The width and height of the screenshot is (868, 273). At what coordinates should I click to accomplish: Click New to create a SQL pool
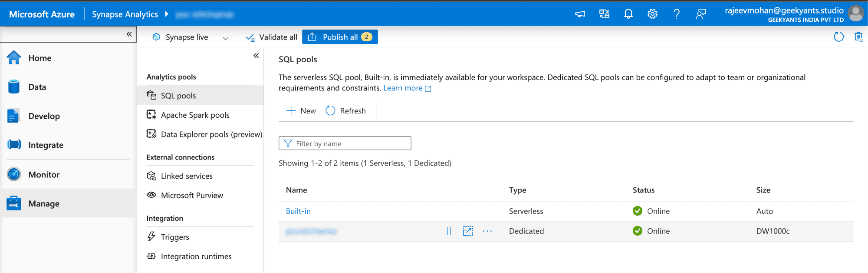point(301,111)
